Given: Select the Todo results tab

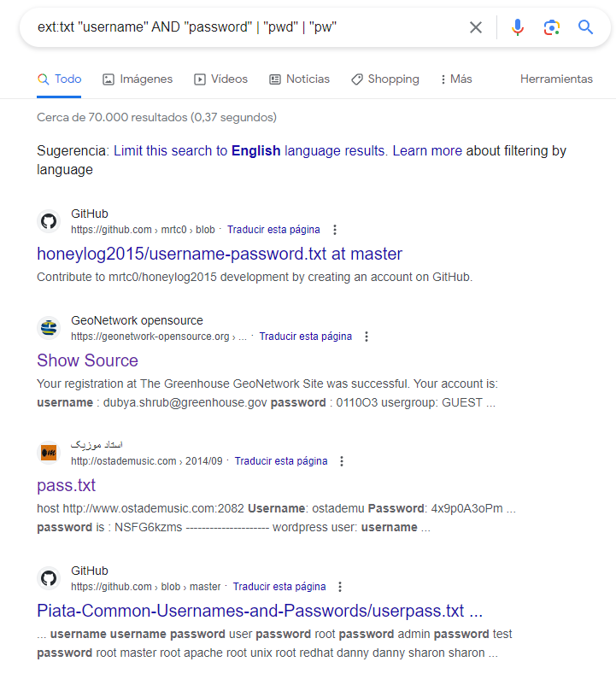Looking at the screenshot, I should (60, 79).
